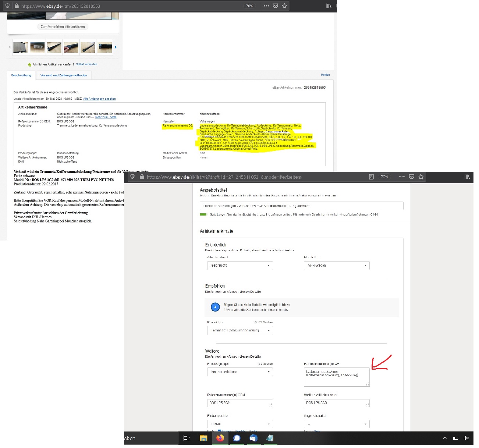The width and height of the screenshot is (479, 448).
Task: Open the Artikelzustand dropdown showing Gebraucht
Action: (239, 266)
